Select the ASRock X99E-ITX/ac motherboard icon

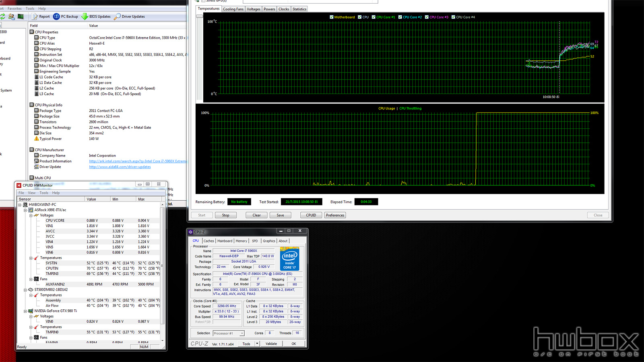[x=31, y=210]
